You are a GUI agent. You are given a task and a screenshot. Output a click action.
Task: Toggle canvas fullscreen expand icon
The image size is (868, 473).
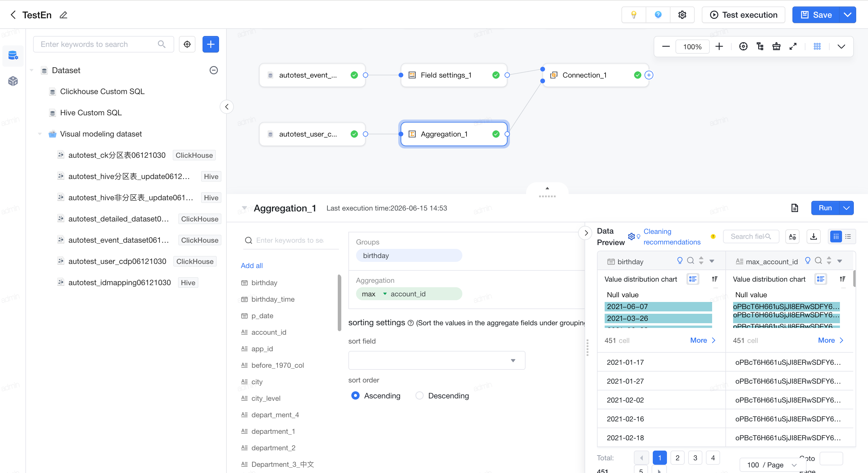pyautogui.click(x=793, y=47)
